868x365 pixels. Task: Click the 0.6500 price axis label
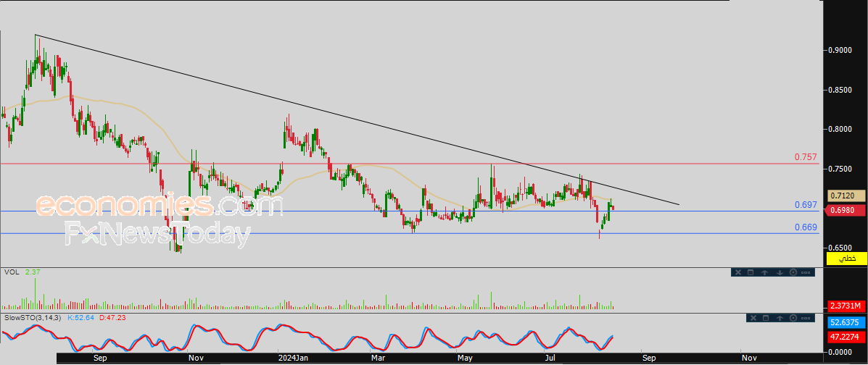coord(840,248)
